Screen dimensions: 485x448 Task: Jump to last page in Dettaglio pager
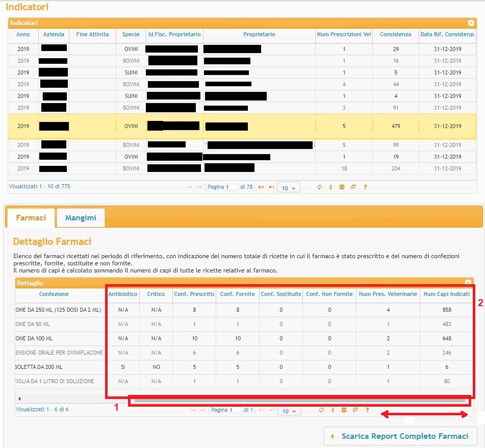[x=272, y=410]
